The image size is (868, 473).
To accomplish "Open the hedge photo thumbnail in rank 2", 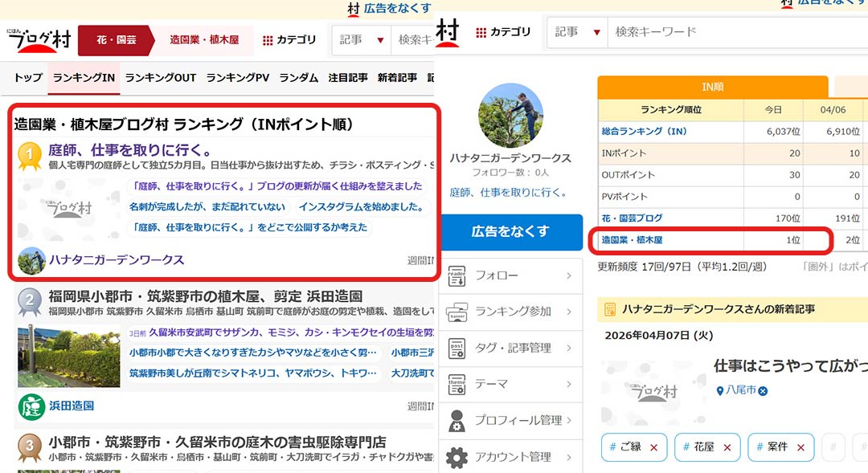I will tap(68, 357).
